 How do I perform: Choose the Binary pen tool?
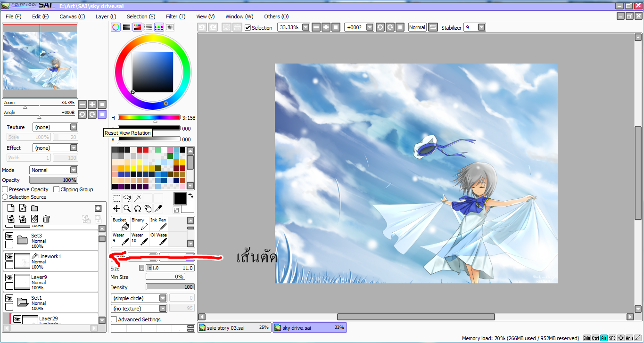[x=140, y=224]
